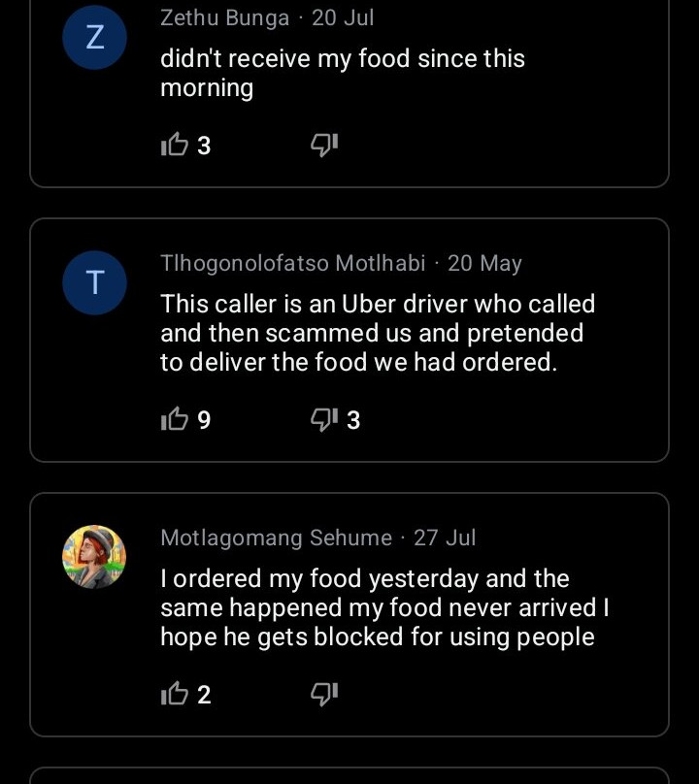Tap the Z avatar of Zethu Bunga

coord(94,38)
